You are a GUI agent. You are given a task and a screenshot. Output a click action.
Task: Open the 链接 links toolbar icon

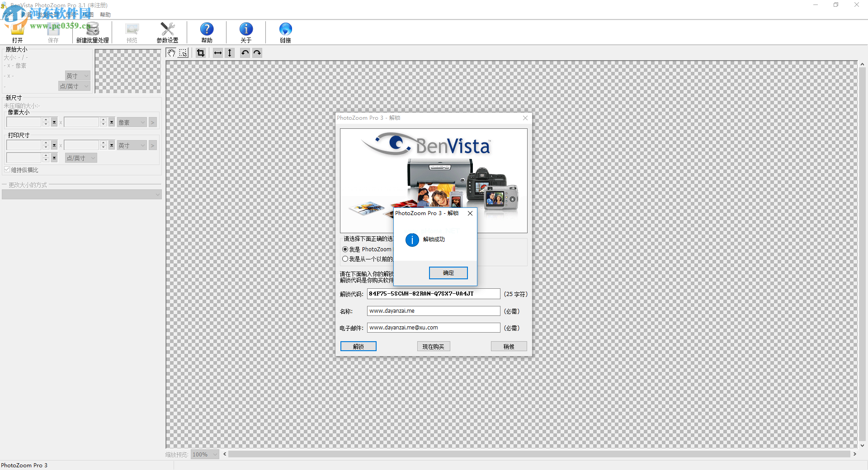coord(285,32)
